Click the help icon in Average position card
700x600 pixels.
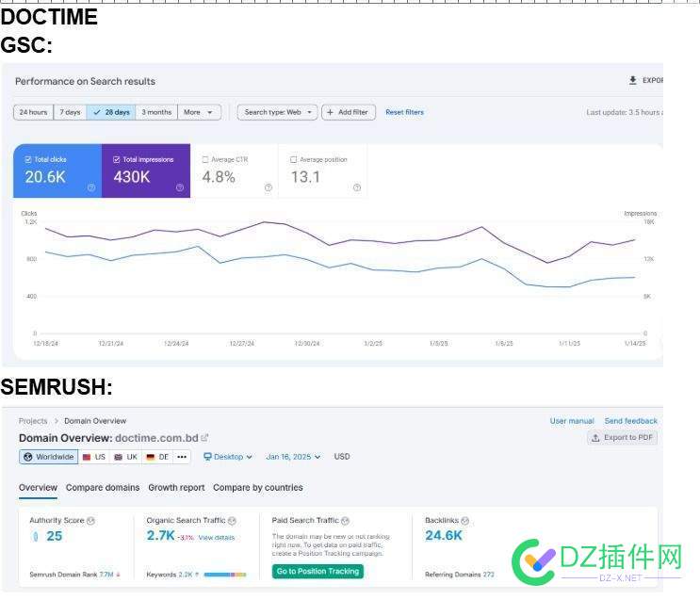tap(357, 187)
